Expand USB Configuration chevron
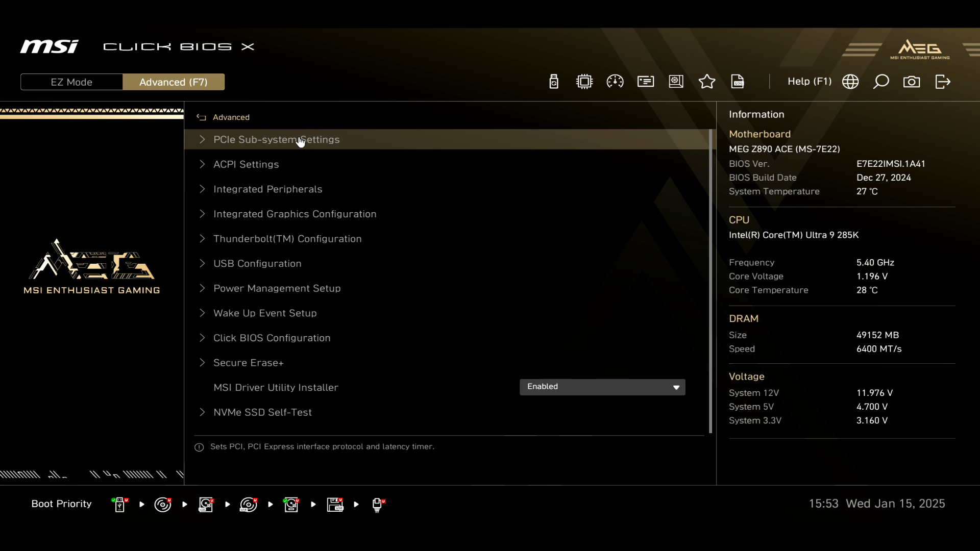The image size is (980, 551). tap(202, 263)
